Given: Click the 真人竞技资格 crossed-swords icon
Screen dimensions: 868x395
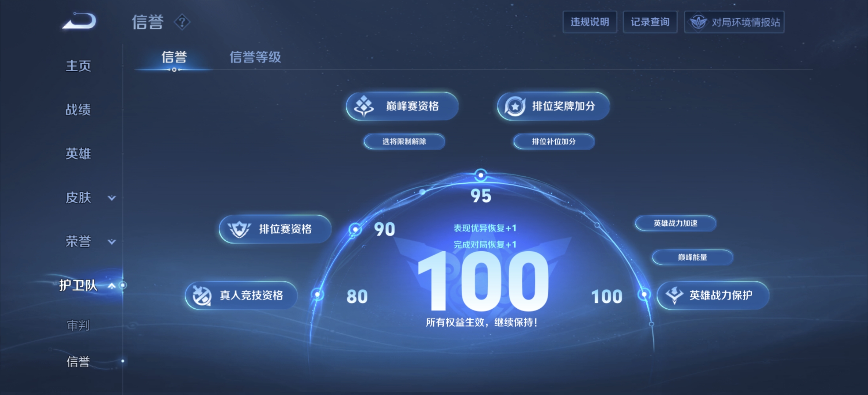Looking at the screenshot, I should pyautogui.click(x=202, y=296).
